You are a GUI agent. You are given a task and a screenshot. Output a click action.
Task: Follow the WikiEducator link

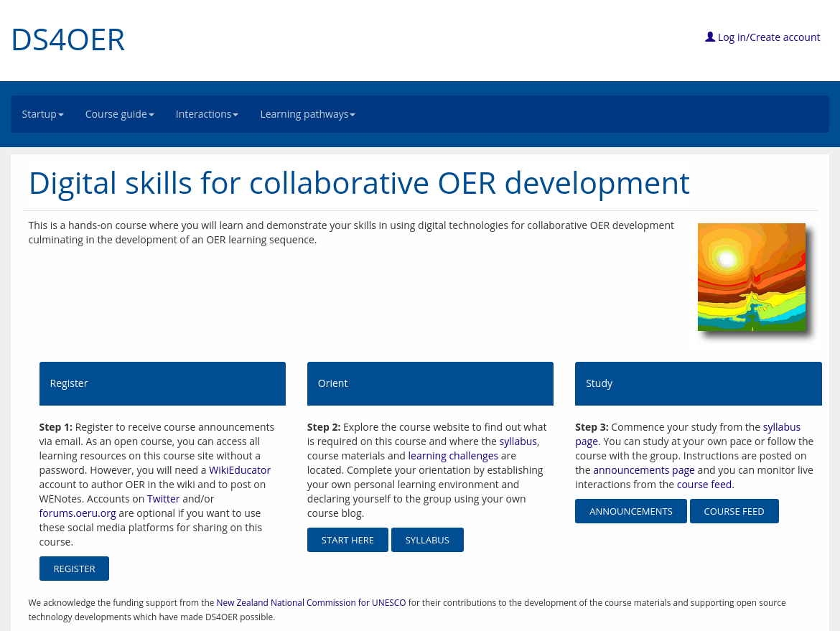240,470
